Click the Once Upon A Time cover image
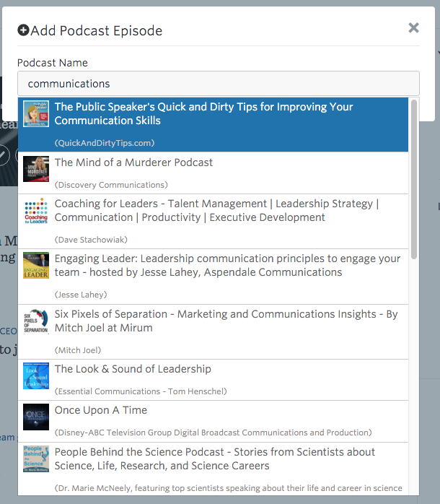 click(x=36, y=417)
